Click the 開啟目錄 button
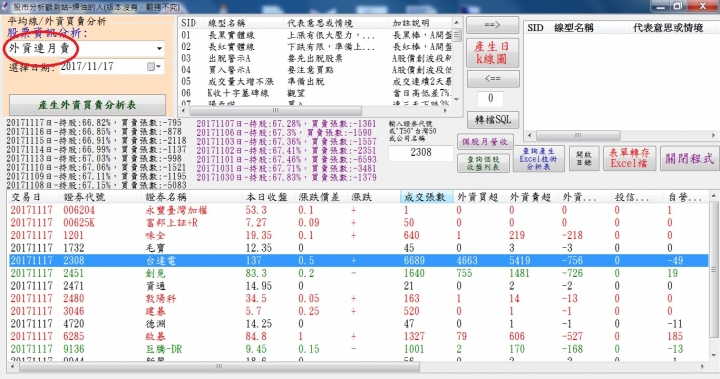 point(584,159)
